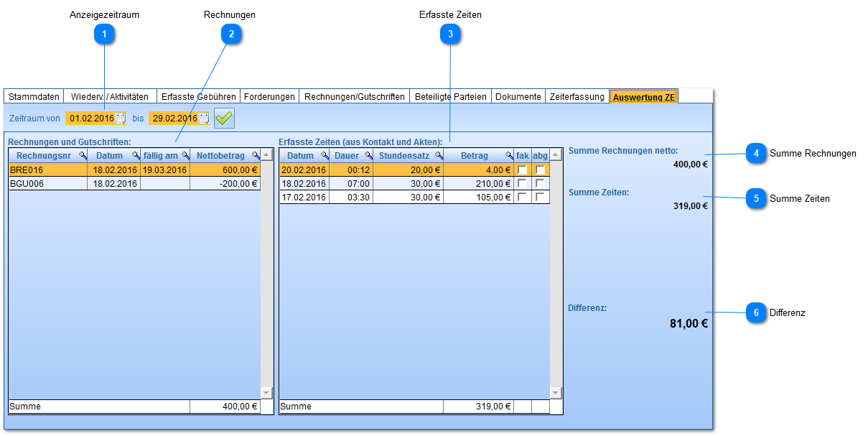Click the -200,00 € Nettobetrag cell
868x436 pixels.
pos(225,183)
